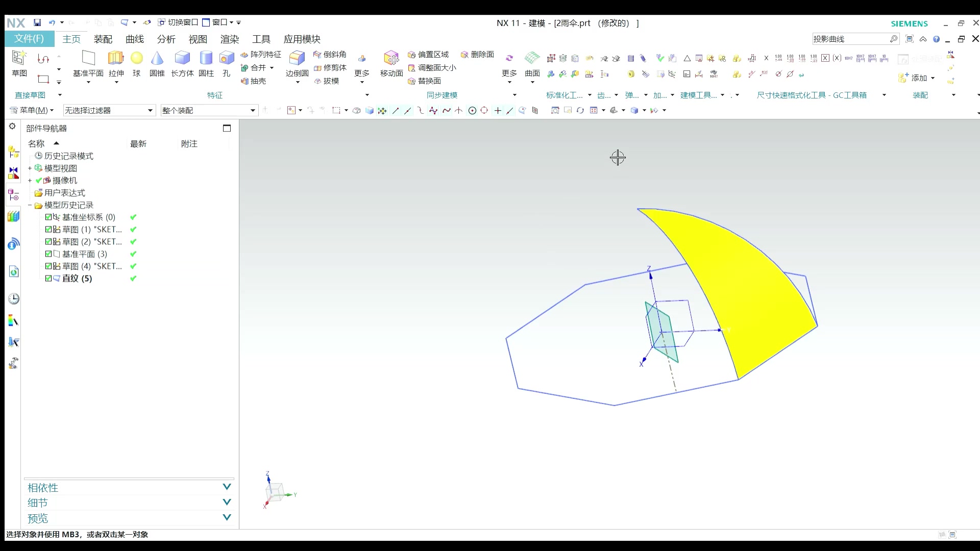Uncheck the 草图 (1) sketch checkbox

pos(48,230)
